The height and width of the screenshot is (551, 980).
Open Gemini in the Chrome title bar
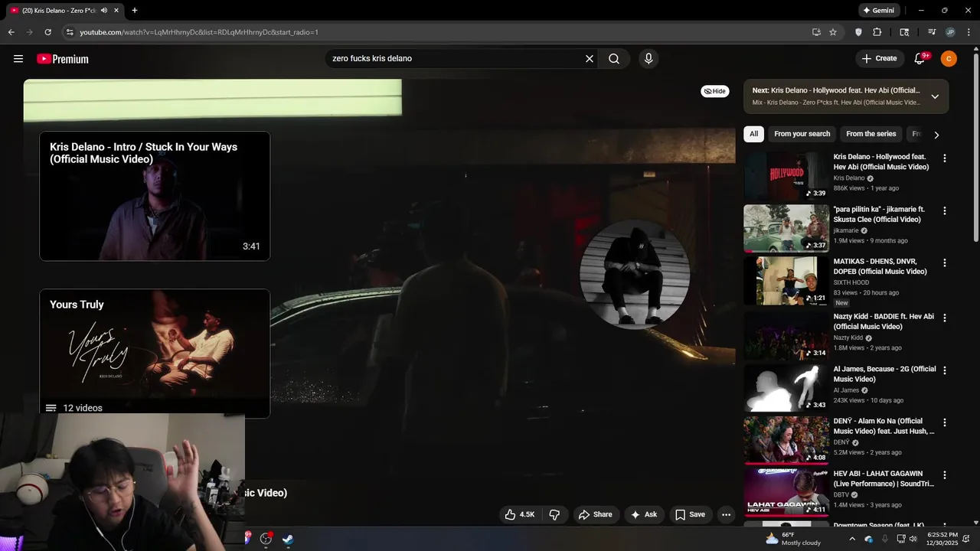878,11
